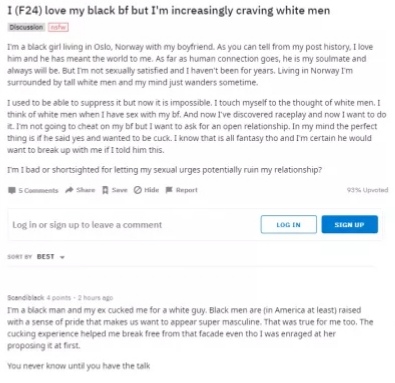Click the 93% Upvoted indicator
Viewport: 395px width, 383px height.
click(367, 190)
